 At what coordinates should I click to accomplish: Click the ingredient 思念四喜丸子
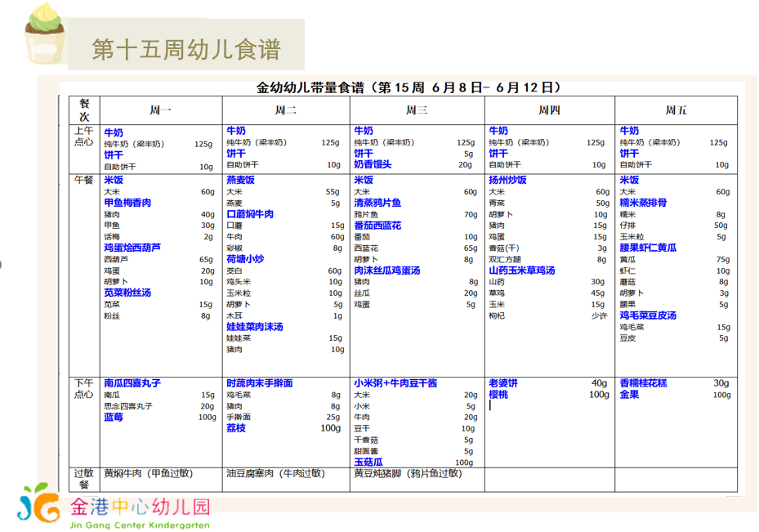[128, 406]
